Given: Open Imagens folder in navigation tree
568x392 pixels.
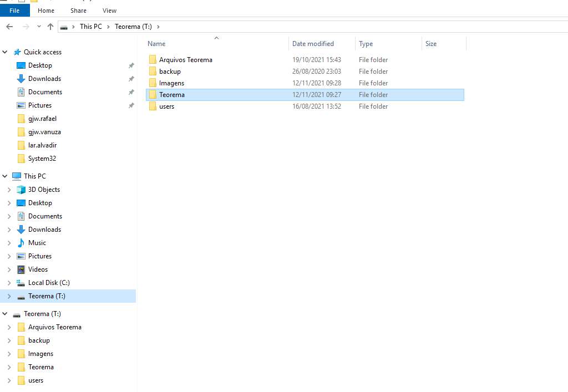Looking at the screenshot, I should tap(40, 354).
